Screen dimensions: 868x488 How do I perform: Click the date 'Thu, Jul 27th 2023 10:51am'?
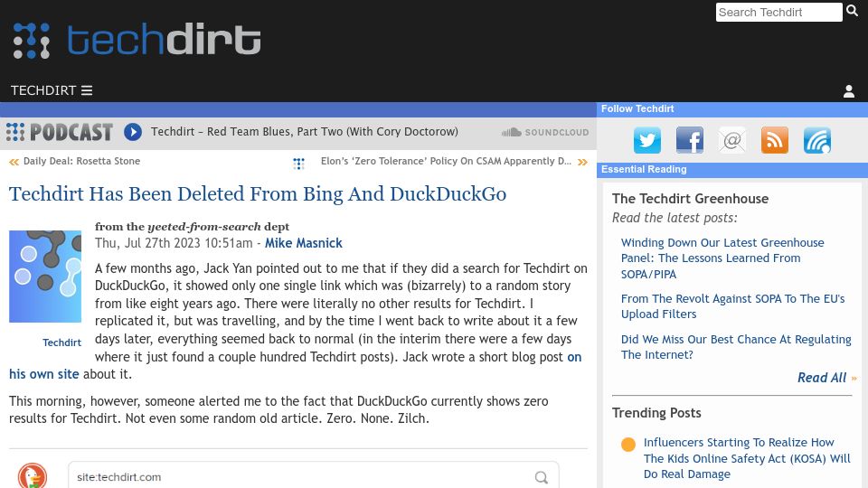point(174,243)
